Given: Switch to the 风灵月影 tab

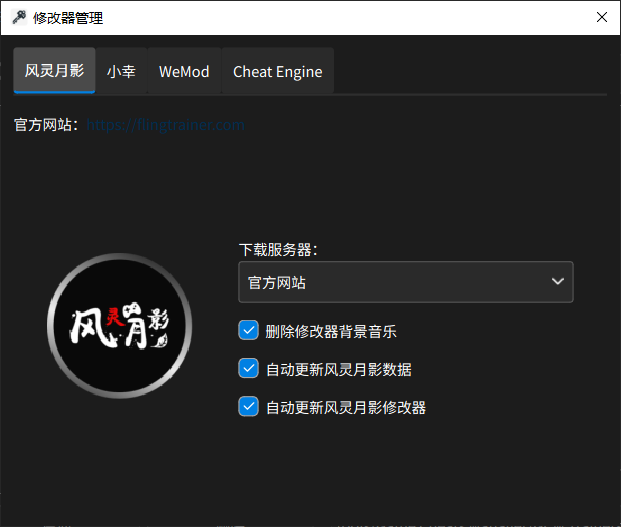Looking at the screenshot, I should point(54,71).
